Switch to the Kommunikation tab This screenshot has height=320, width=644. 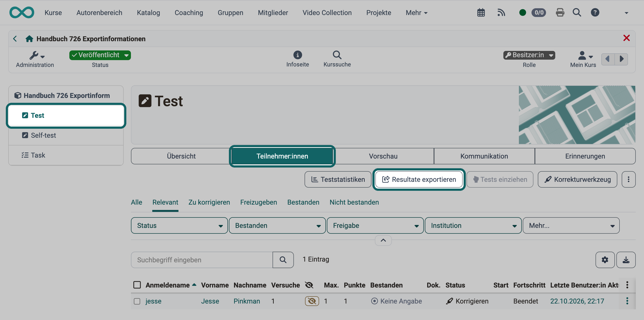484,156
